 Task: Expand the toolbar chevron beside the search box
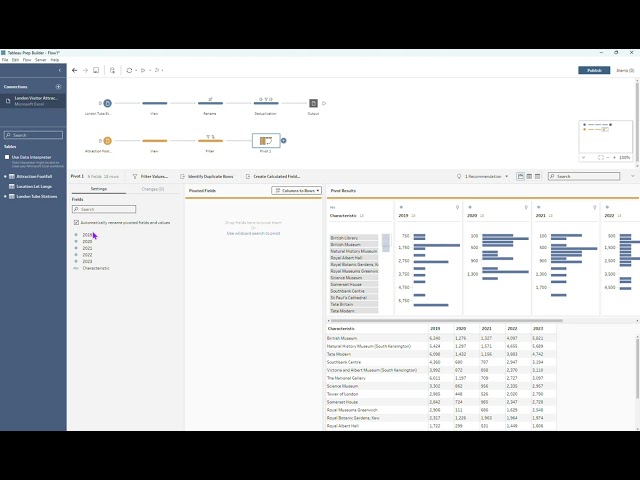pos(633,176)
